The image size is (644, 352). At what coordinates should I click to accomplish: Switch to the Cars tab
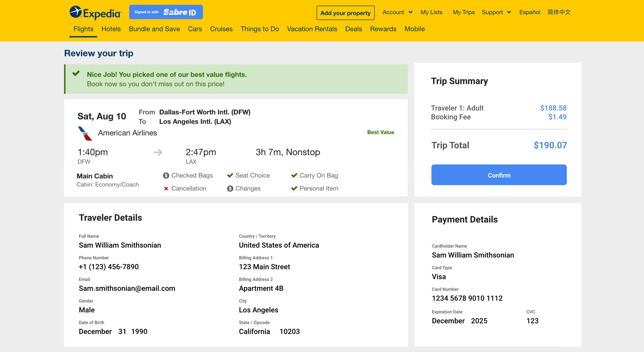(x=195, y=29)
